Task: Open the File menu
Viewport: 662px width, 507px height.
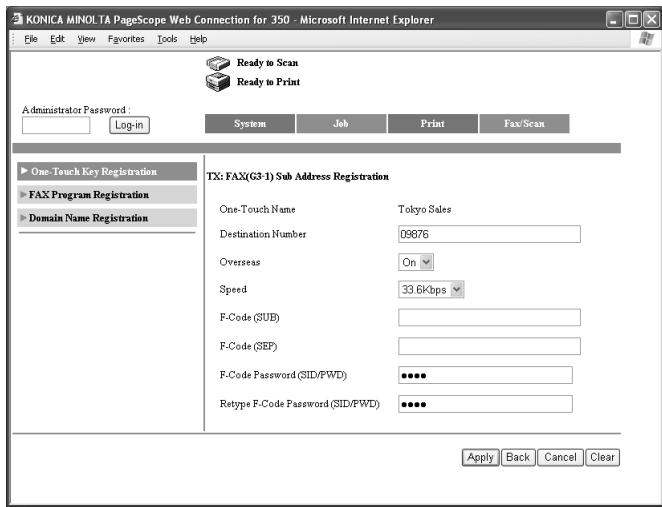Action: (x=31, y=39)
